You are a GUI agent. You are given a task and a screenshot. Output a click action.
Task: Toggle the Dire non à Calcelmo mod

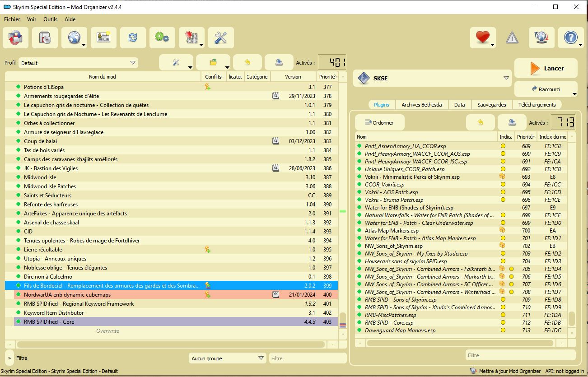click(19, 276)
